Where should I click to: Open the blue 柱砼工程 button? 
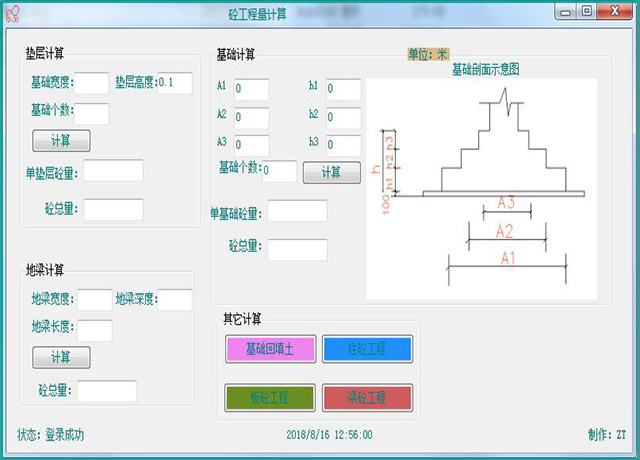pos(367,349)
